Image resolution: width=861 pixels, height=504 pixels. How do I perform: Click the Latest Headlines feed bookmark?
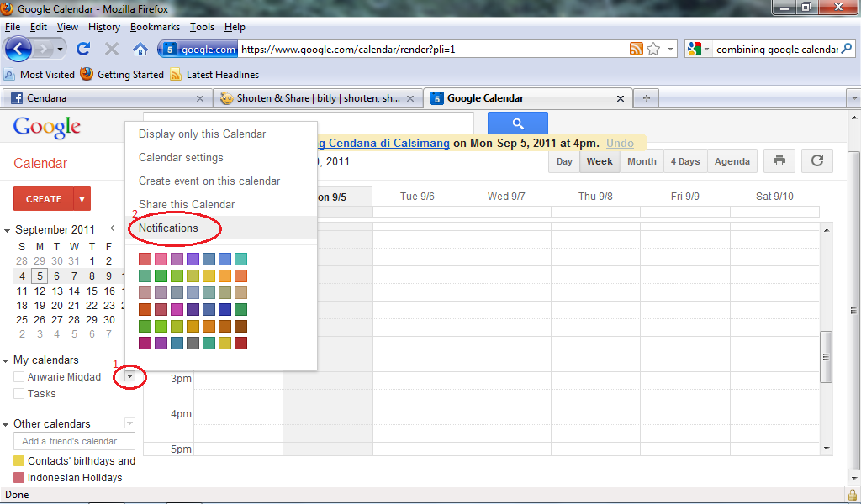tap(216, 75)
